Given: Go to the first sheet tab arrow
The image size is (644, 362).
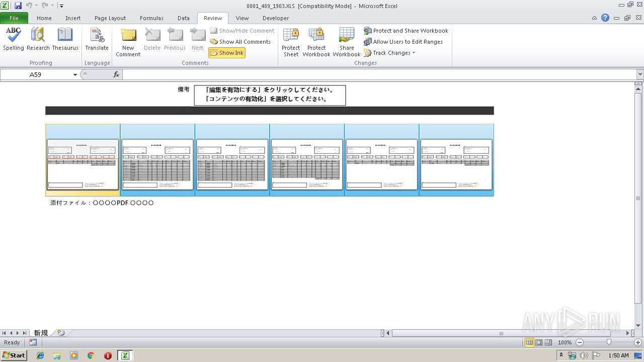Looking at the screenshot, I should (4, 333).
